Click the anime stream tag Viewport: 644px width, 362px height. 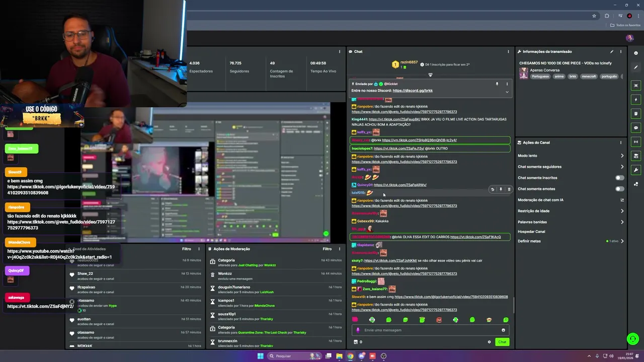pyautogui.click(x=559, y=76)
